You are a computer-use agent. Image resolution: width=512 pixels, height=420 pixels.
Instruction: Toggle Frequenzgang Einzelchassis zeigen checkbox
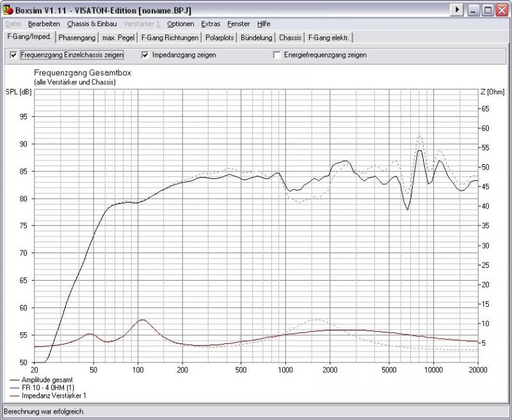point(14,55)
